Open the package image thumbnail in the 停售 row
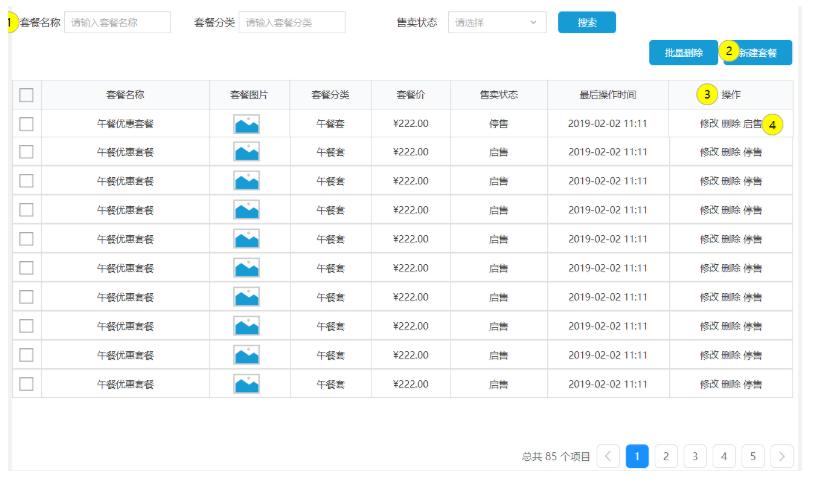 [247, 124]
